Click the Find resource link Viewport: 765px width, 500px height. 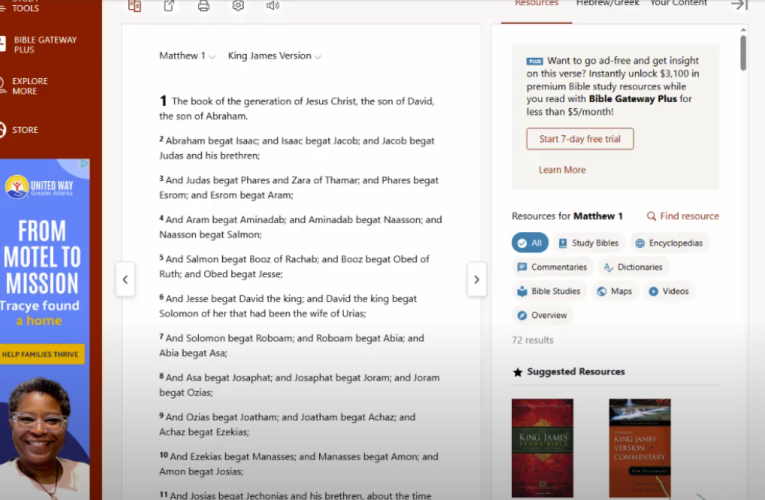pos(689,216)
